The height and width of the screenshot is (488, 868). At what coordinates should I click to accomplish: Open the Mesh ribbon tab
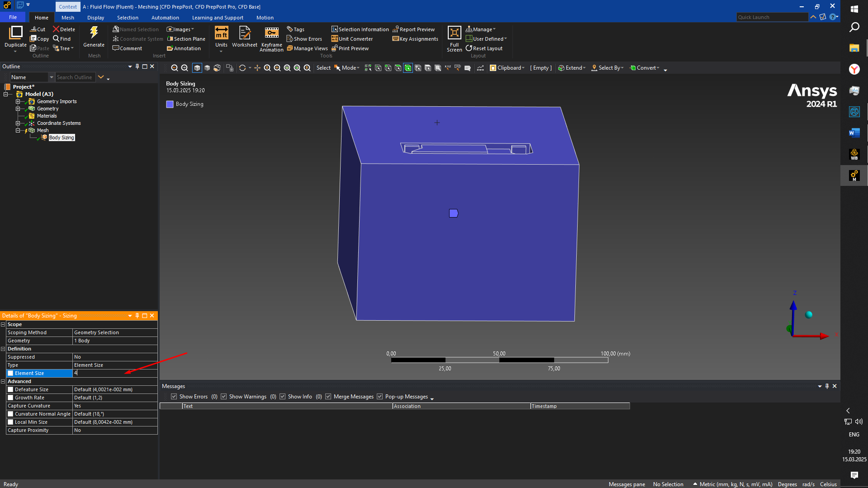(x=68, y=18)
